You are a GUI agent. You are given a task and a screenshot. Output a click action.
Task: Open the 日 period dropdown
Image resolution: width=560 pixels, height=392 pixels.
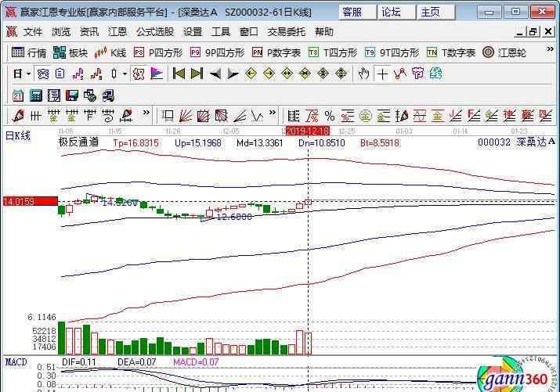[x=21, y=74]
